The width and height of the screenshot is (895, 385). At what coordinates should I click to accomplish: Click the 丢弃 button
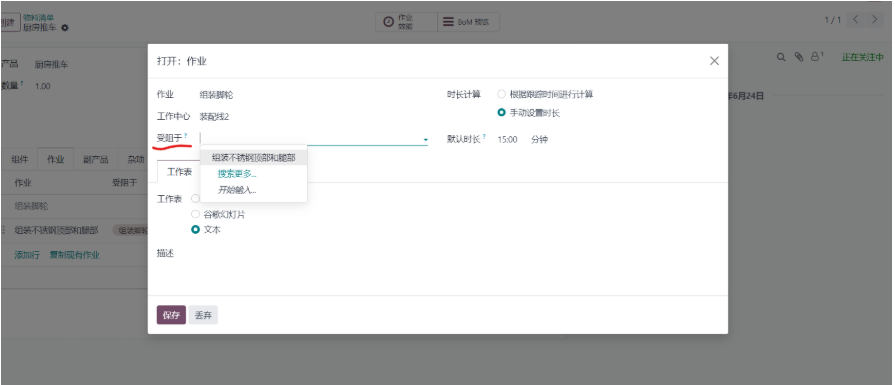tap(203, 315)
